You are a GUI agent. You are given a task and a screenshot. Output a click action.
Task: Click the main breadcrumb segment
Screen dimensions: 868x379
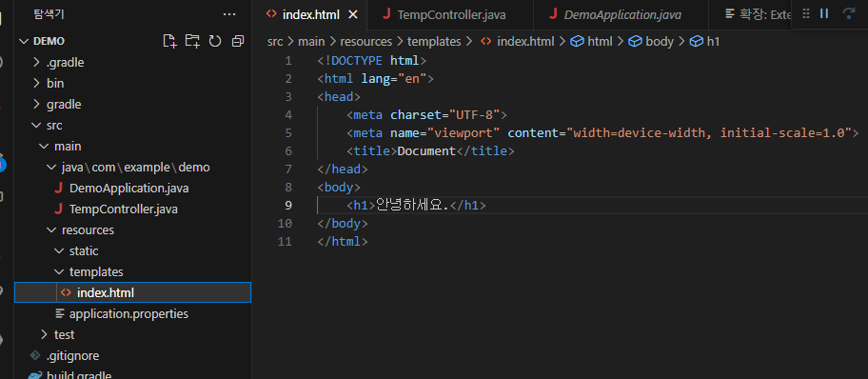pos(311,42)
